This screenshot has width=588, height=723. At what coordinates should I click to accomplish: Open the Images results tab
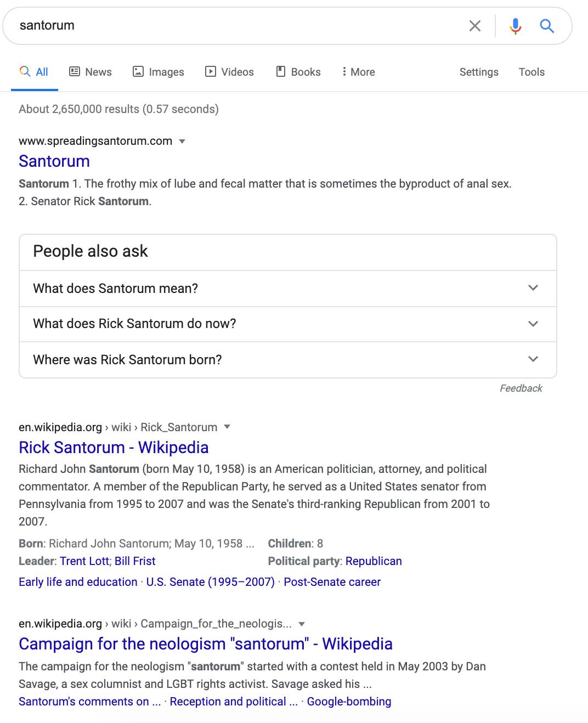point(159,72)
